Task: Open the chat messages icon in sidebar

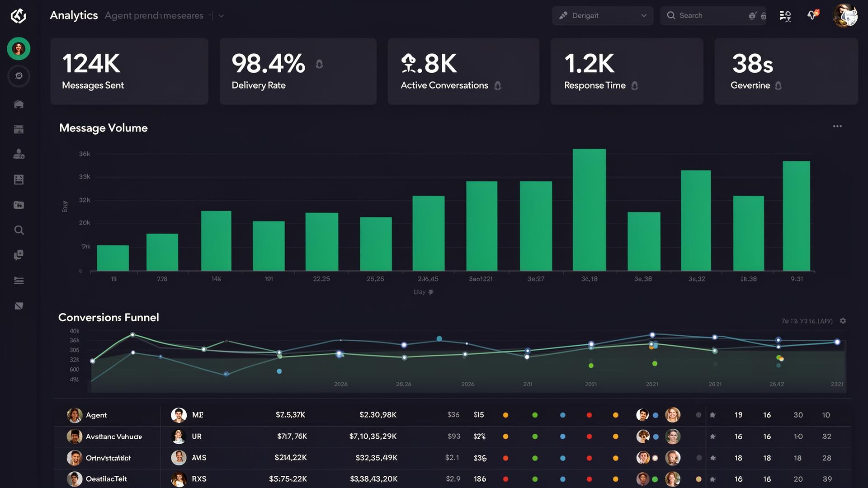Action: (x=19, y=255)
